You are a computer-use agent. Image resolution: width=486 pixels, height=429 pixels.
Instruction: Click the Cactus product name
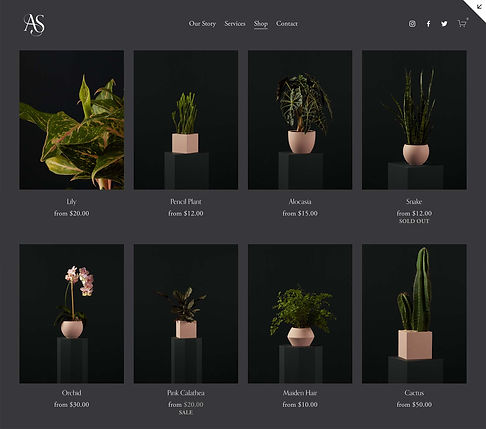click(414, 393)
